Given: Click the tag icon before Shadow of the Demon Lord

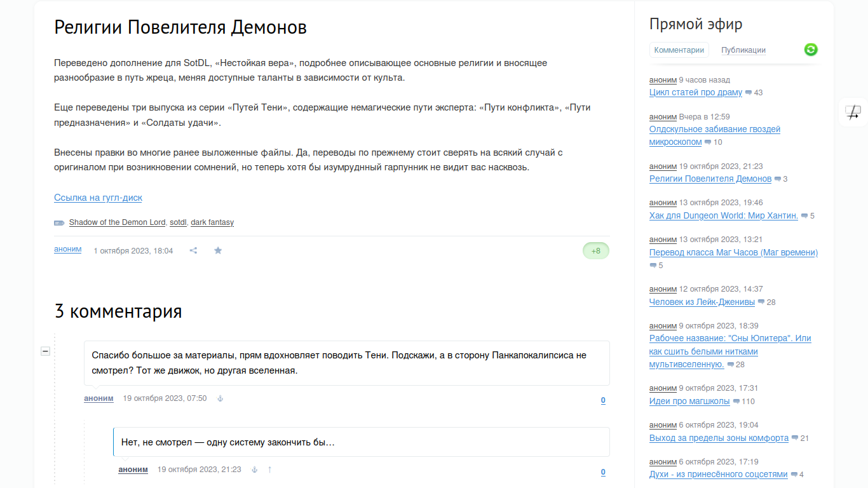Looking at the screenshot, I should click(59, 222).
